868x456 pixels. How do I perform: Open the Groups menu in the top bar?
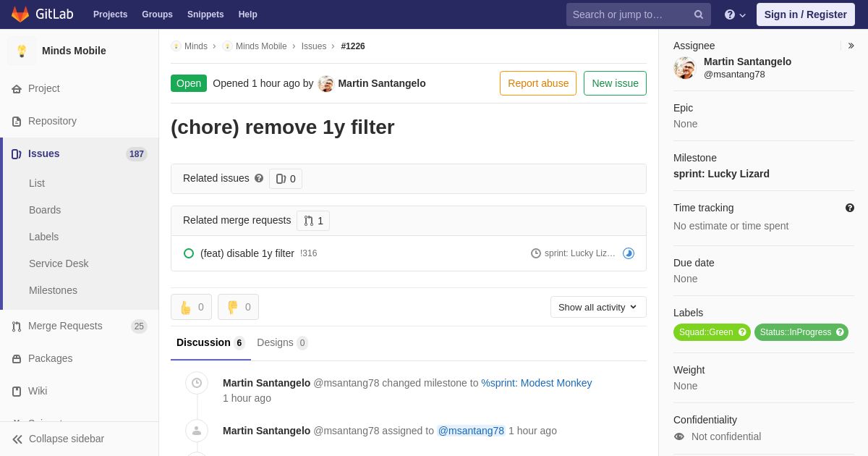coord(157,14)
